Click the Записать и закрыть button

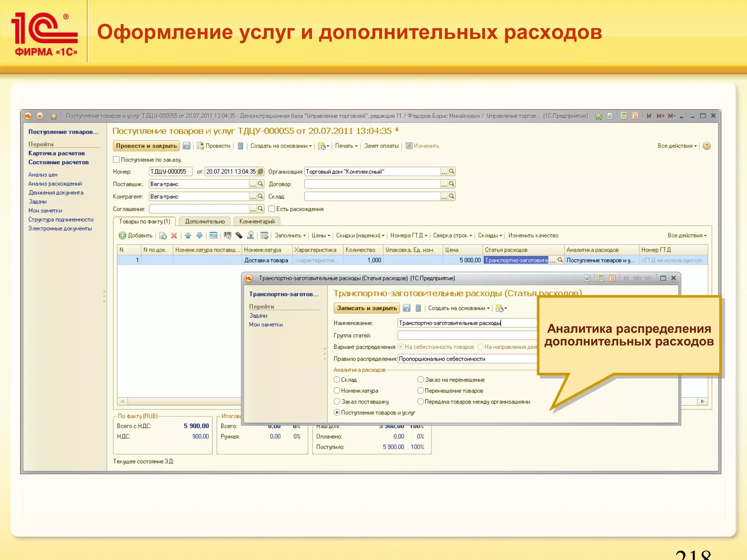click(367, 308)
